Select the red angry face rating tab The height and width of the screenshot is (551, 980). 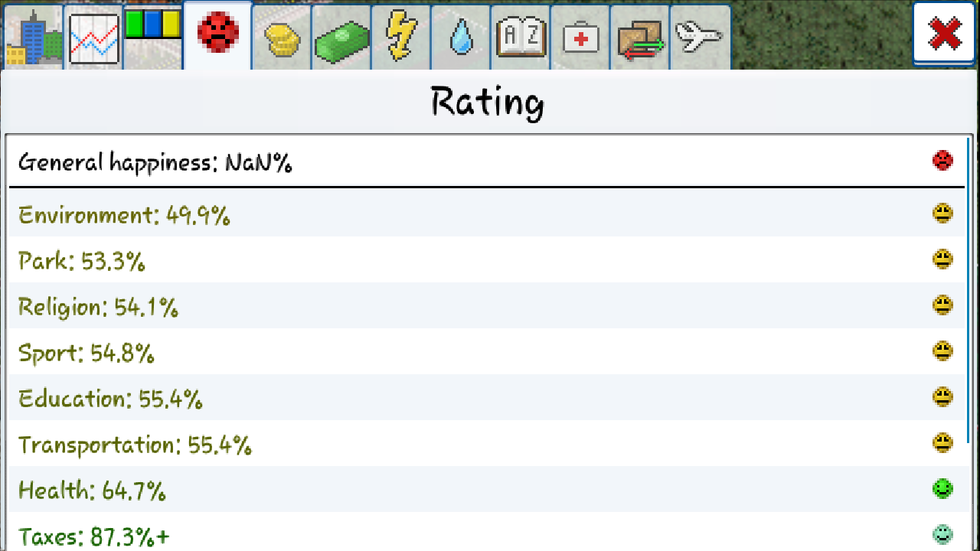pos(218,35)
